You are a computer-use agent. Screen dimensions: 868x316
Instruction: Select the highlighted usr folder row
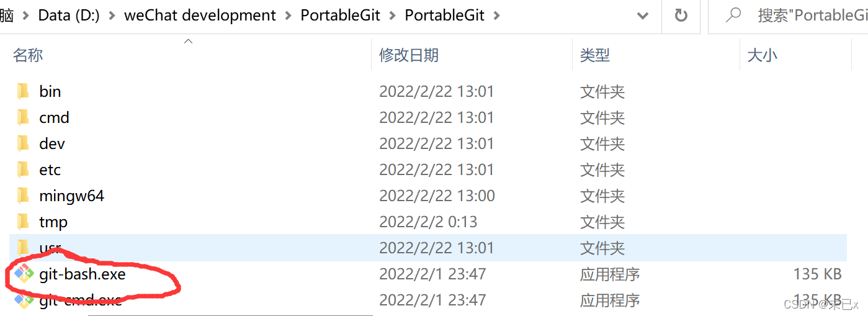tap(428, 248)
